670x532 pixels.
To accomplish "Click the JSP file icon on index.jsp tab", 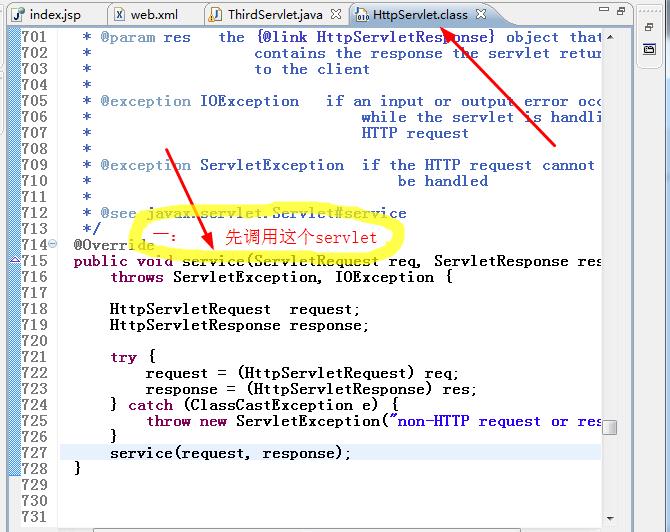I will 18,15.
